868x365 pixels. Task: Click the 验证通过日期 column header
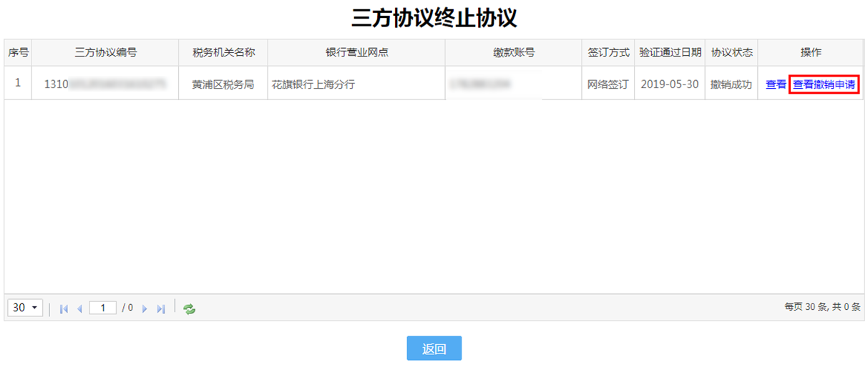click(x=670, y=52)
